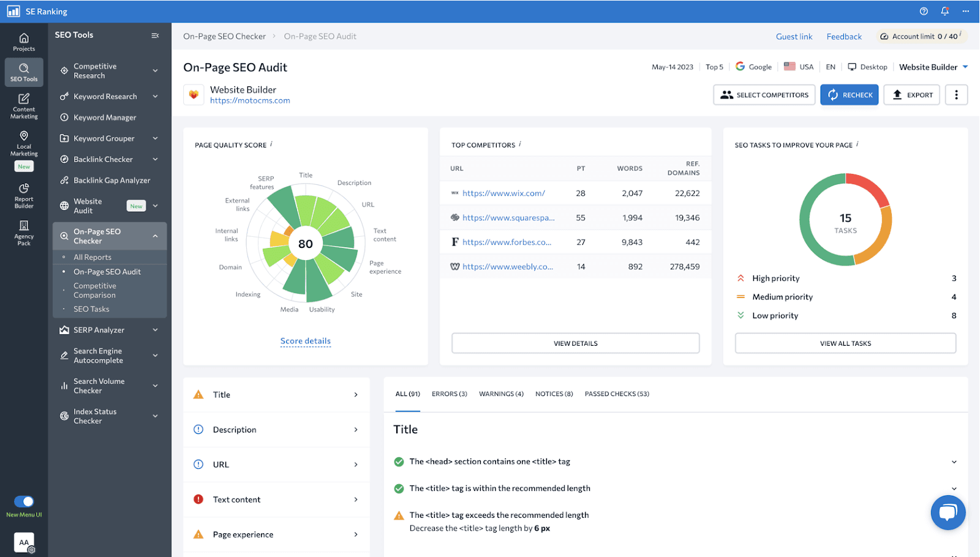This screenshot has height=557, width=980.
Task: Click the High priority tasks row
Action: [845, 278]
